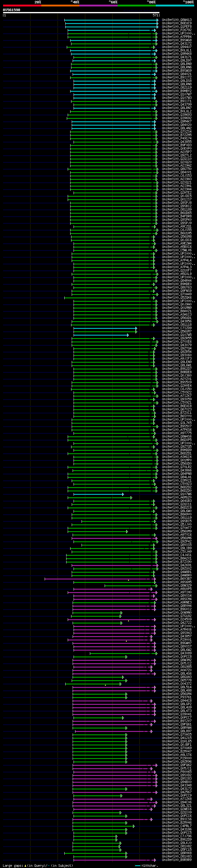Click the green ~80% identity legend segment
Image resolution: width=197 pixels, height=868 pixels.
click(x=137, y=6)
